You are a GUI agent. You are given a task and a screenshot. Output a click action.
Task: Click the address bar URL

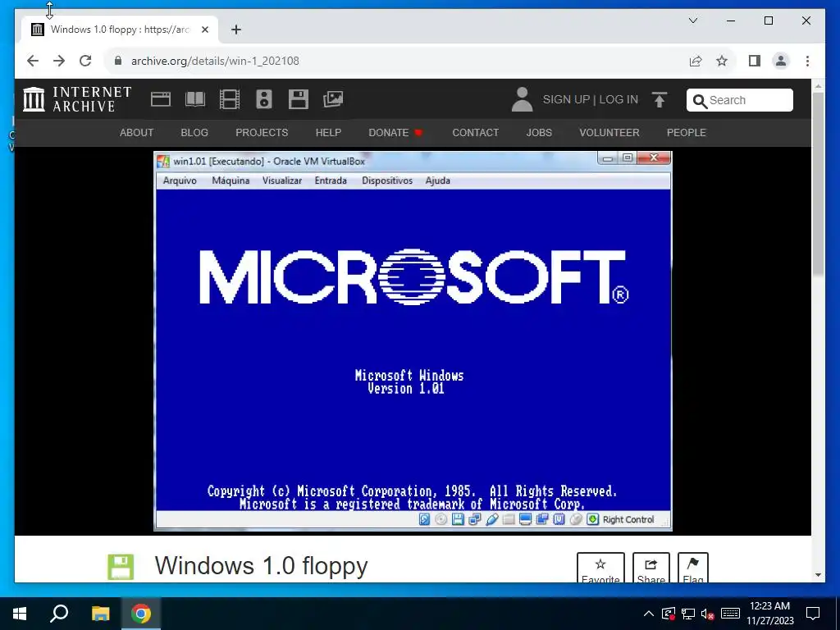pos(215,61)
